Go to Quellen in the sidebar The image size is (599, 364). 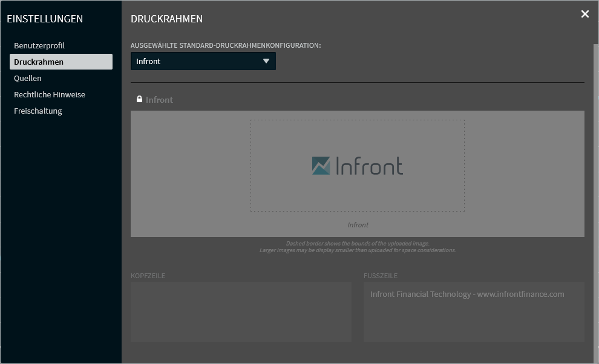coord(28,78)
